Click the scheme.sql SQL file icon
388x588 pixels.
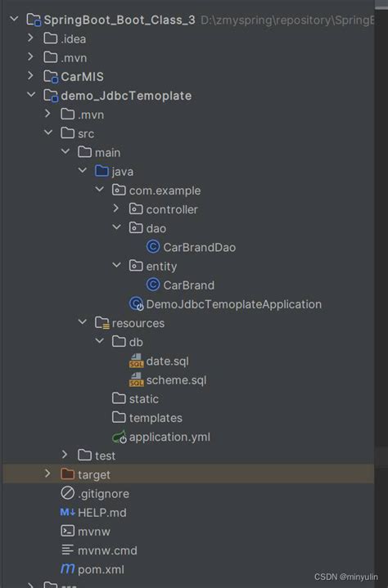[x=136, y=379]
